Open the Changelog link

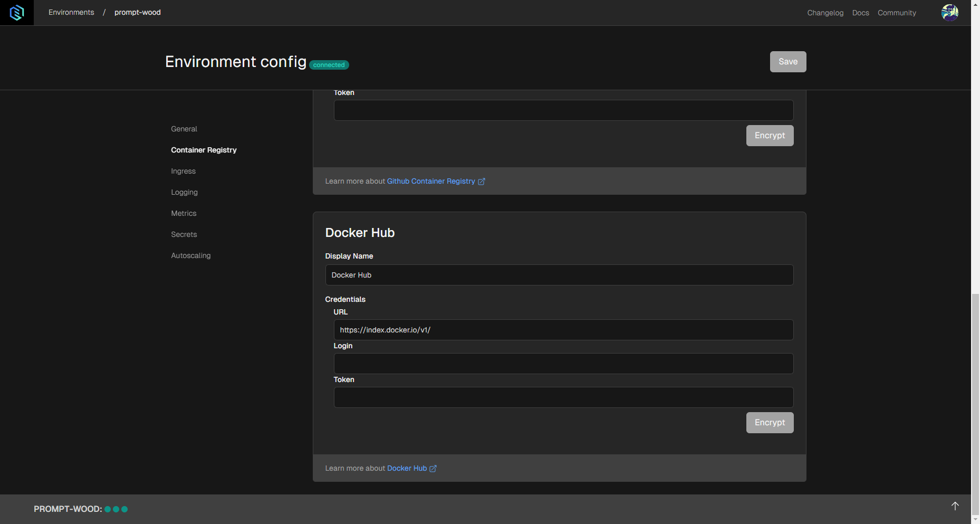point(825,13)
